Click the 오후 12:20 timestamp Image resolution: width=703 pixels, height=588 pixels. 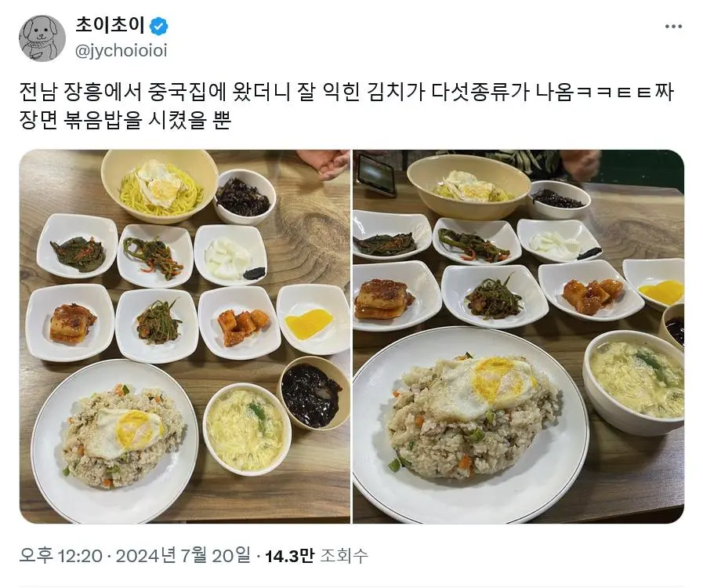coord(61,556)
